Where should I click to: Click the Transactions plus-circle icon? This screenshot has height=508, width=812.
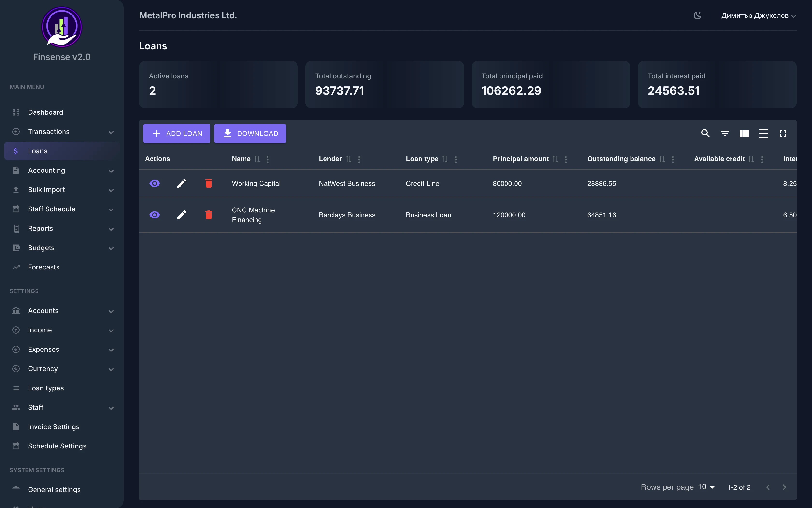point(16,132)
